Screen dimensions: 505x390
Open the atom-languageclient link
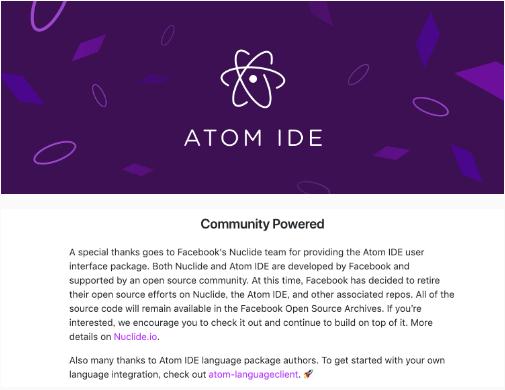(x=253, y=374)
